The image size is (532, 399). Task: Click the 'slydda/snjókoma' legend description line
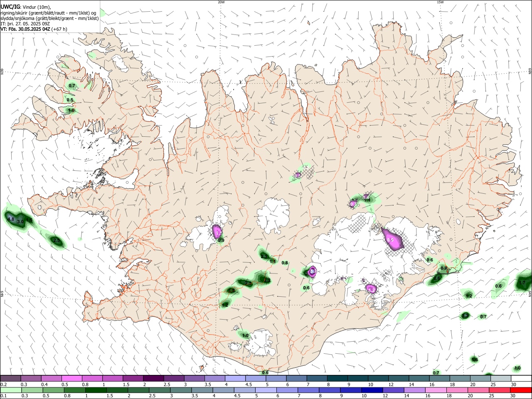click(x=49, y=18)
